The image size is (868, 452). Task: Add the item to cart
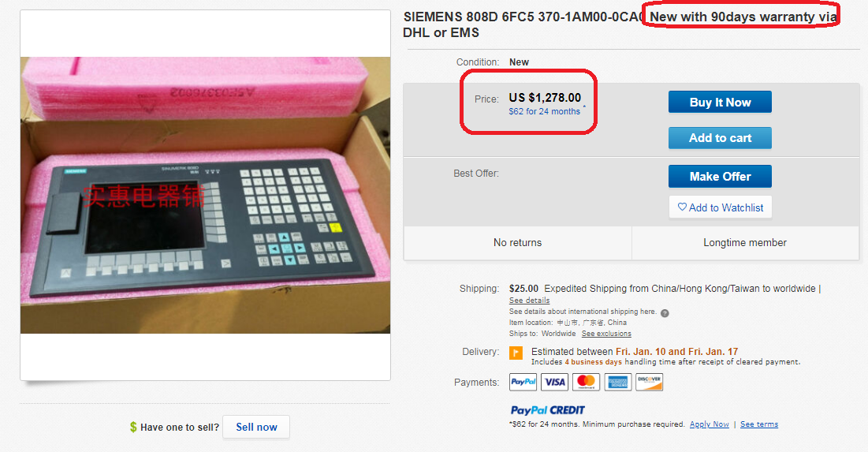(720, 138)
